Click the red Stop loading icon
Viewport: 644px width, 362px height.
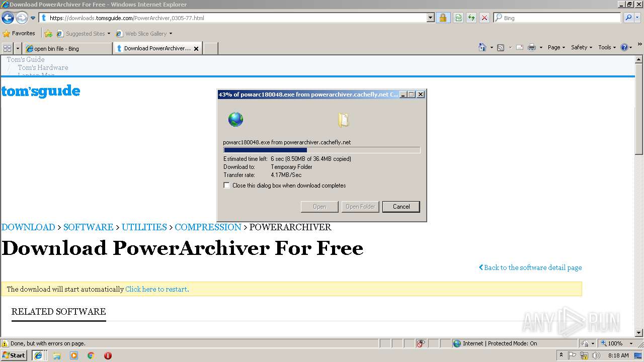[485, 18]
